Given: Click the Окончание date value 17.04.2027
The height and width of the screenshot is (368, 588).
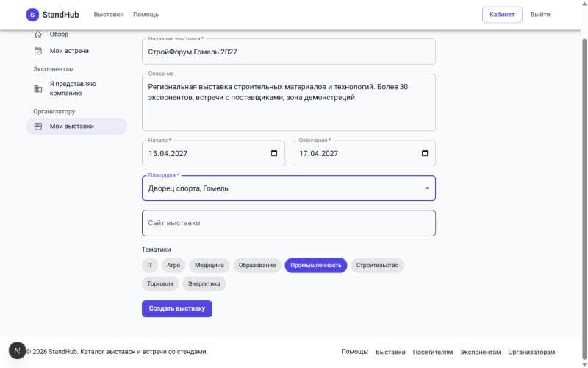Looking at the screenshot, I should tap(319, 154).
